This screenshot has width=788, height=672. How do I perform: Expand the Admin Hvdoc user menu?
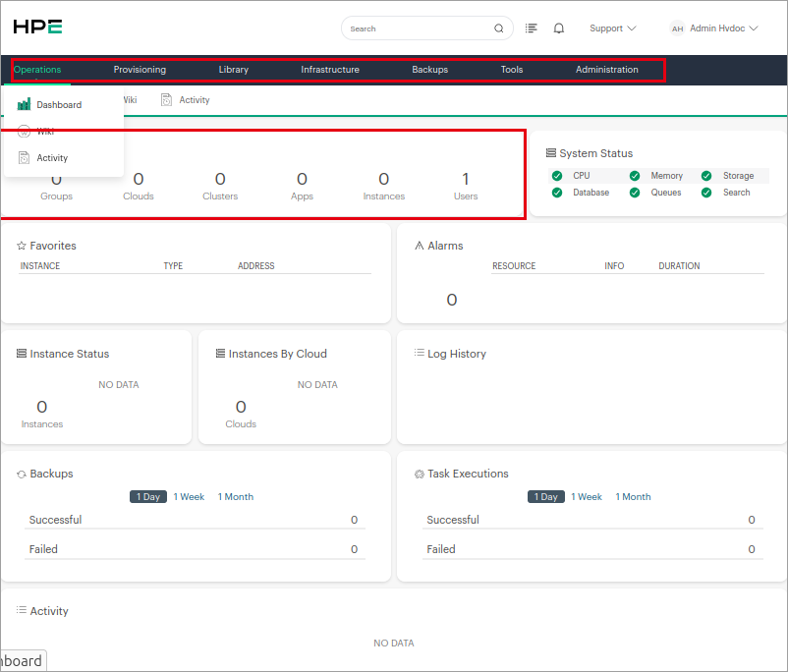[724, 28]
